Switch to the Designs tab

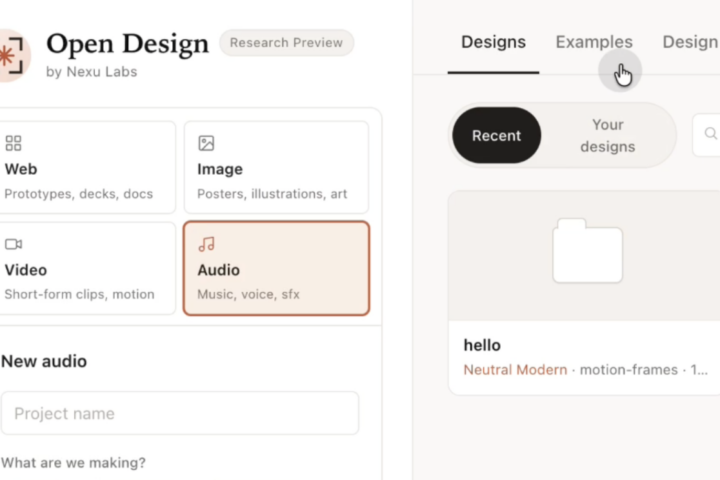493,42
